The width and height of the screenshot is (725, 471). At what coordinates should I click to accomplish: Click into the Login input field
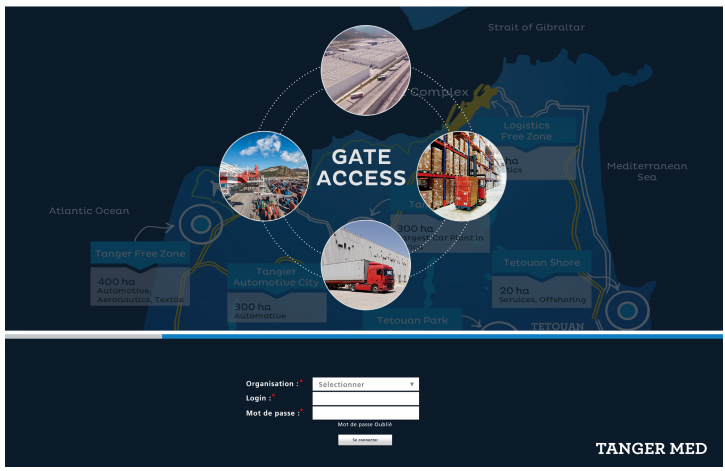[365, 398]
